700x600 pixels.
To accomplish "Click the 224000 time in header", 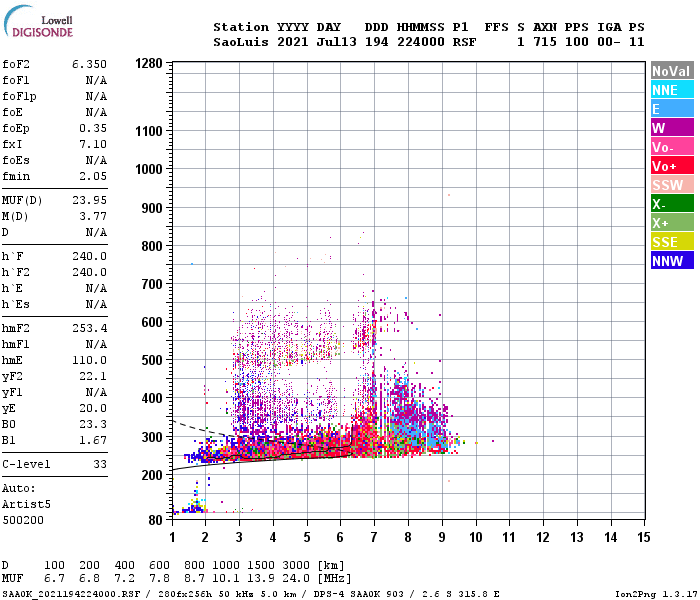I will 421,42.
